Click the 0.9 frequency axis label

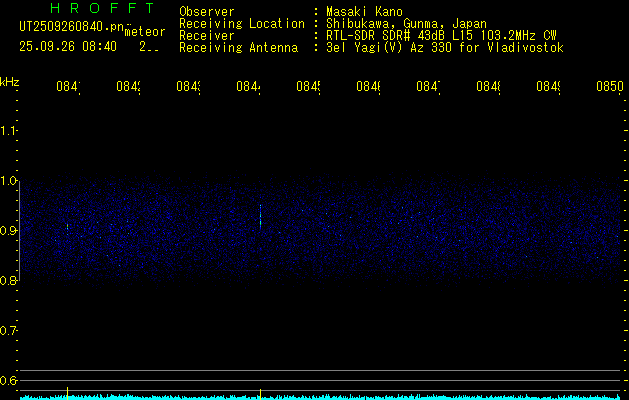pos(9,231)
